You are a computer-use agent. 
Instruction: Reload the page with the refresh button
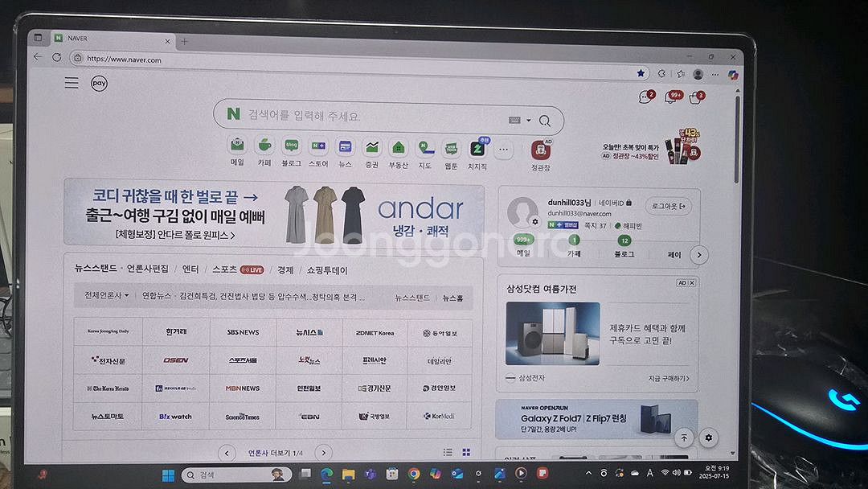[x=56, y=57]
